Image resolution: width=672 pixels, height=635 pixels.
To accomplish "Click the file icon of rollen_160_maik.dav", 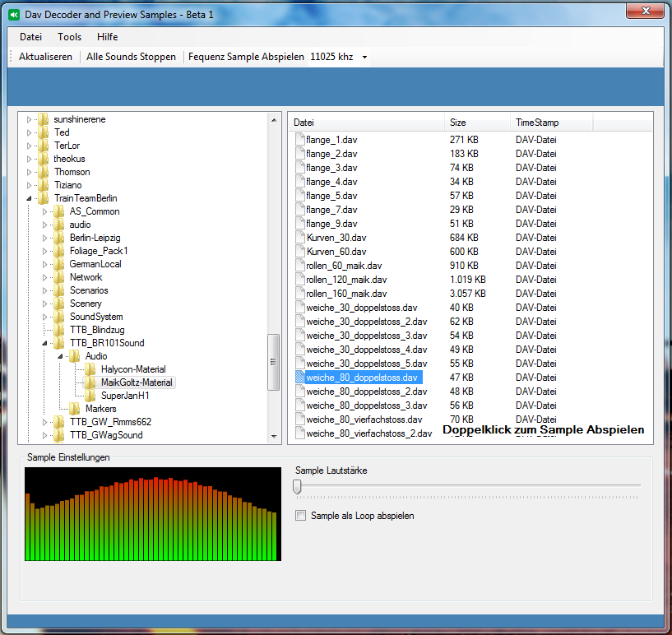I will coord(299,294).
